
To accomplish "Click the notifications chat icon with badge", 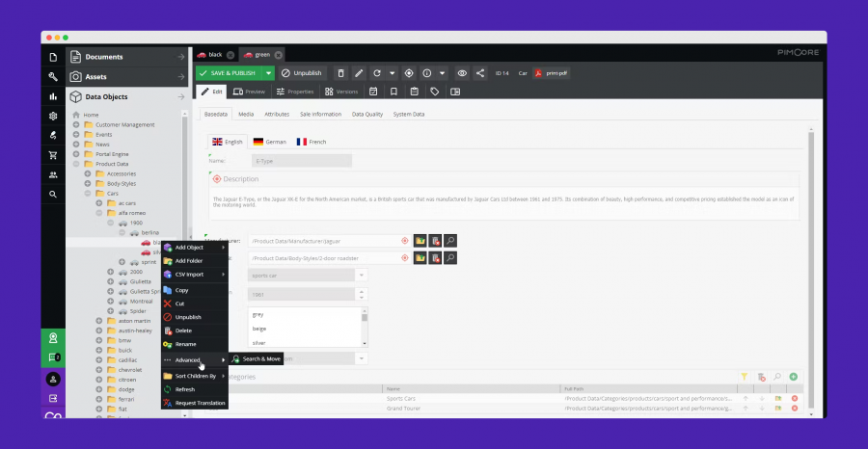I will click(54, 357).
